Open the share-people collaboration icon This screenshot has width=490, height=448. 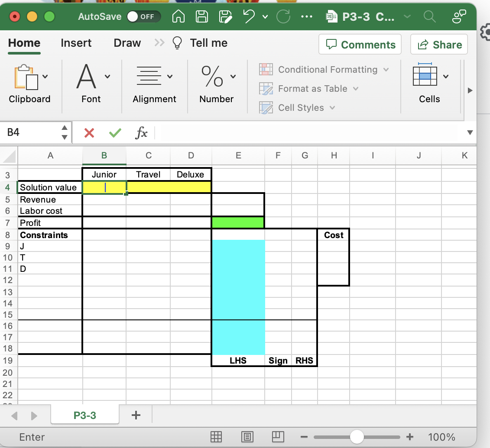pyautogui.click(x=459, y=16)
